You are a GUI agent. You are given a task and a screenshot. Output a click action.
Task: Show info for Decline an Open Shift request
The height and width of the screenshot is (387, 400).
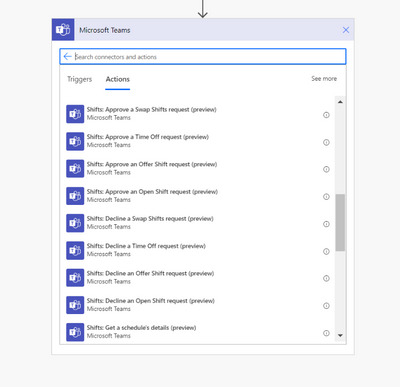[x=326, y=306]
